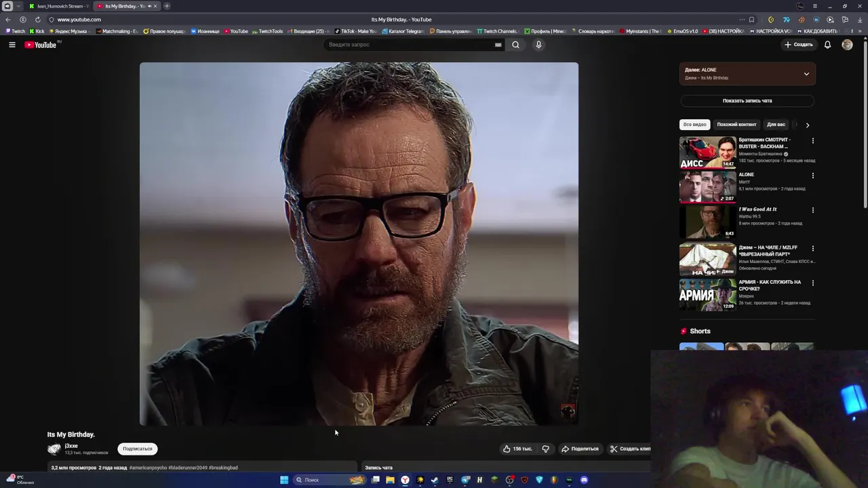
Task: Open the Джем – НА ЧИЛЕ playlist thumbnail
Action: pyautogui.click(x=707, y=260)
